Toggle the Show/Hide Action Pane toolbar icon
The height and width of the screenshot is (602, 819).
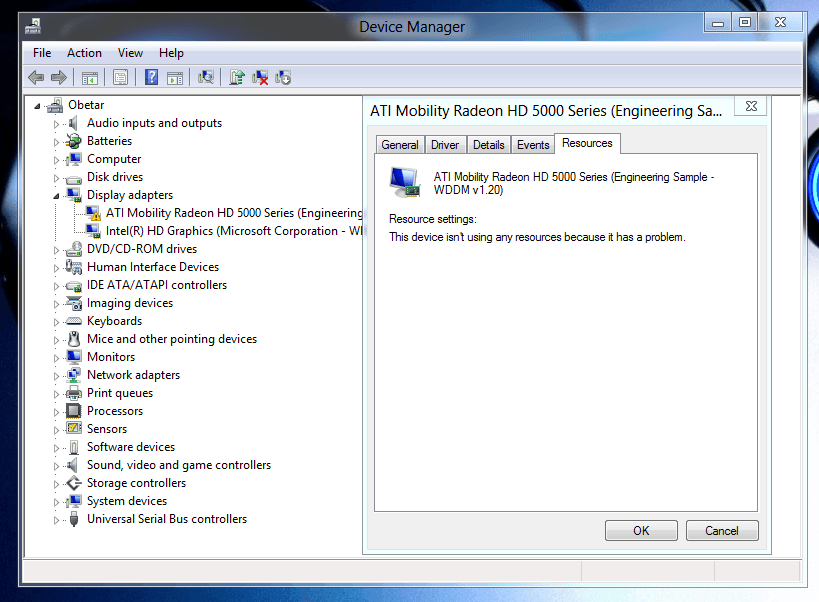point(175,78)
